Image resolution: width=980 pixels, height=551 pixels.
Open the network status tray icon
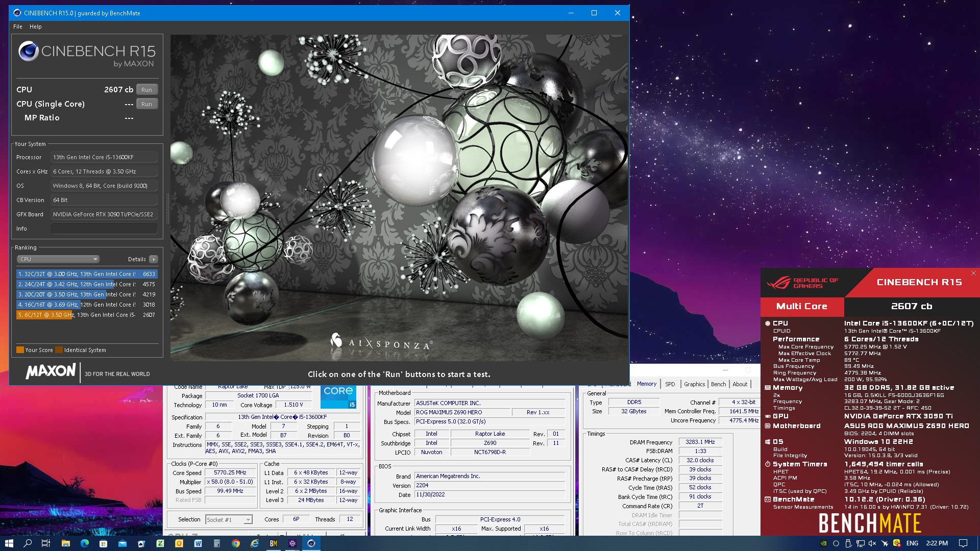point(860,543)
